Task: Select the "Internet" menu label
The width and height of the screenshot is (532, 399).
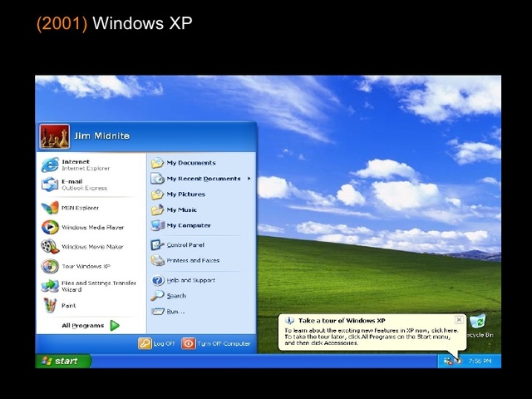Action: coord(76,162)
